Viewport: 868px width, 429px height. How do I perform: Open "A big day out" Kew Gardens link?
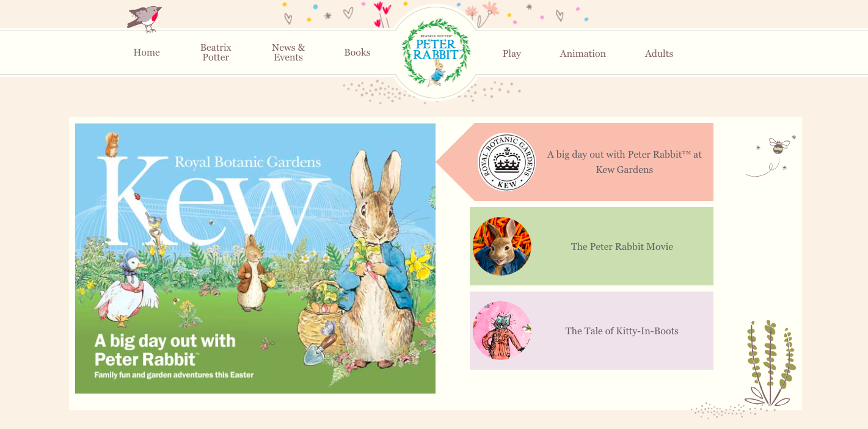624,162
